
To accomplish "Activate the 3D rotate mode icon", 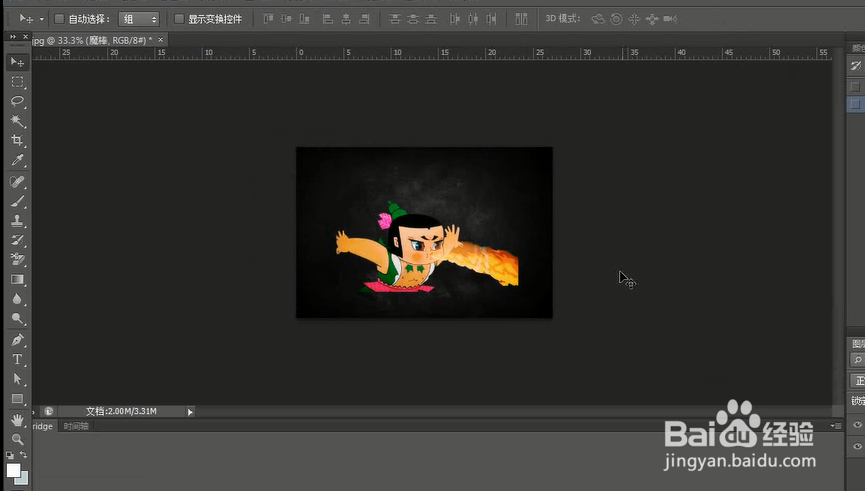I will pos(598,19).
